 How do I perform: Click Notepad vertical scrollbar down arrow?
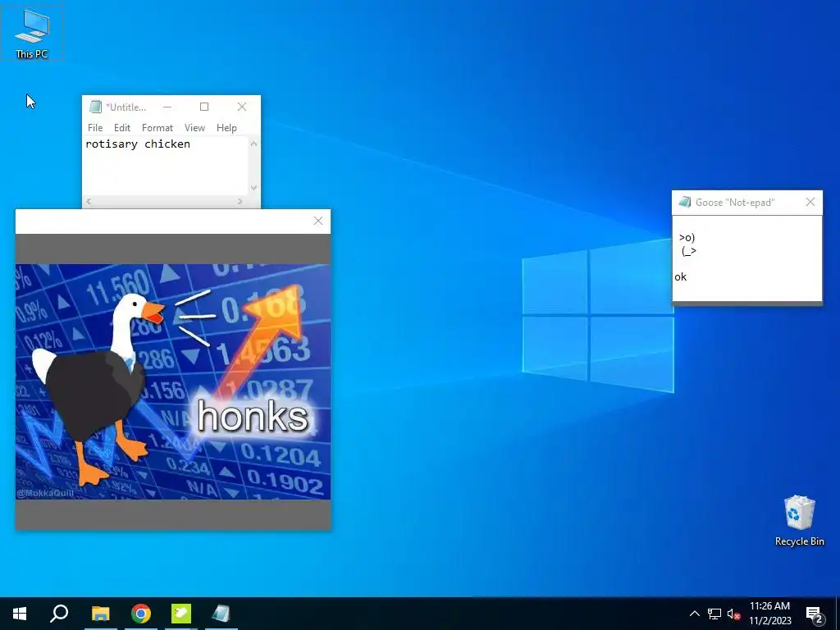point(254,188)
